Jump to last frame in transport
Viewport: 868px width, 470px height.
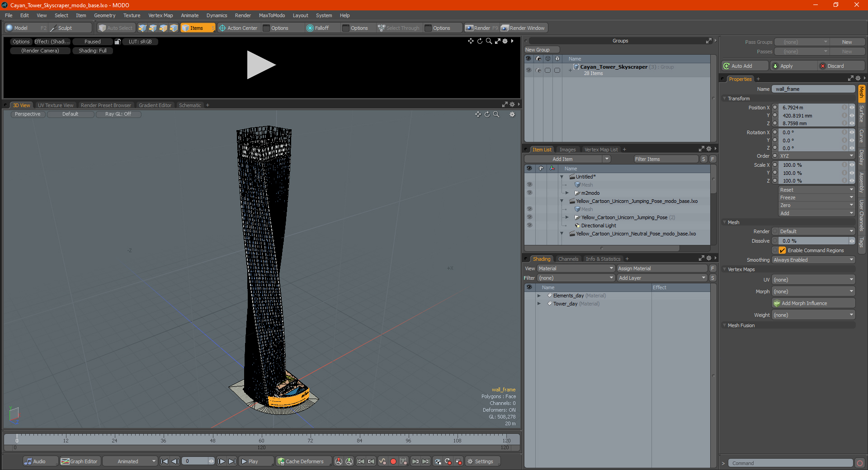232,461
